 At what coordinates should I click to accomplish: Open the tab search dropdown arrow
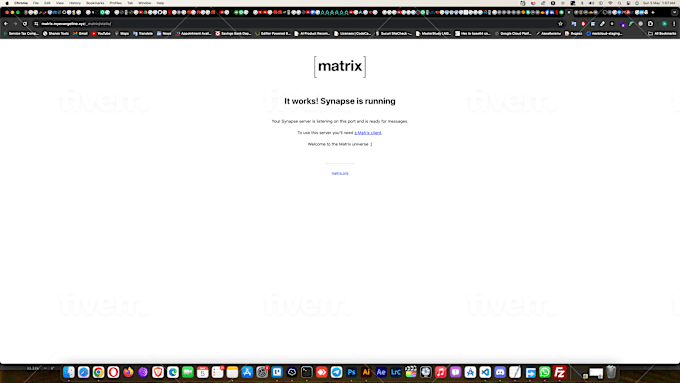coord(674,12)
